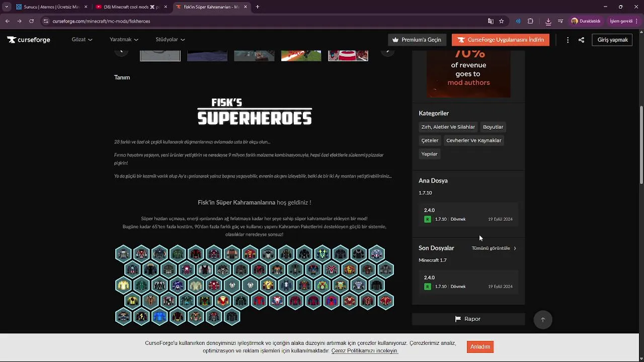Select Cevherler Ve Kaynaklar category
This screenshot has width=644, height=362.
[x=474, y=141]
